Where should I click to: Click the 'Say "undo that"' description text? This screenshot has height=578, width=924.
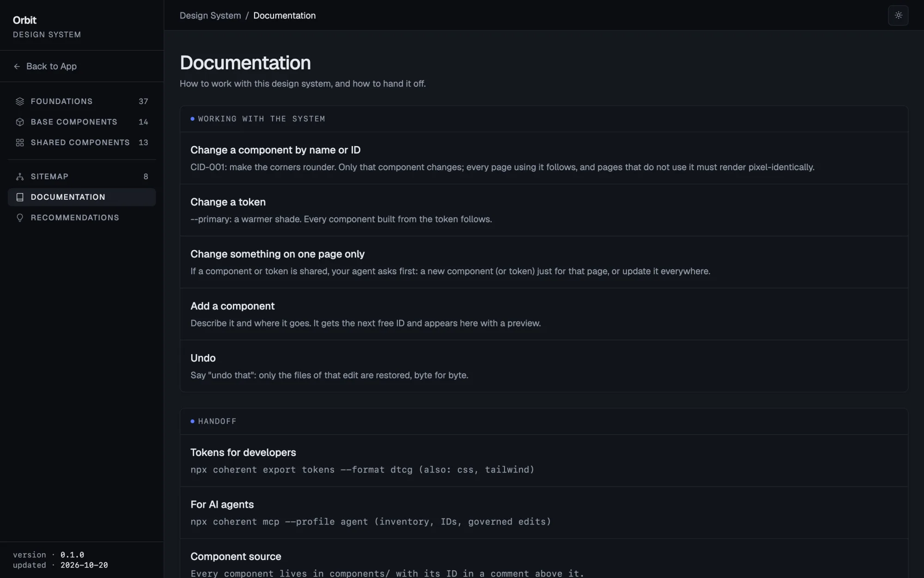329,375
